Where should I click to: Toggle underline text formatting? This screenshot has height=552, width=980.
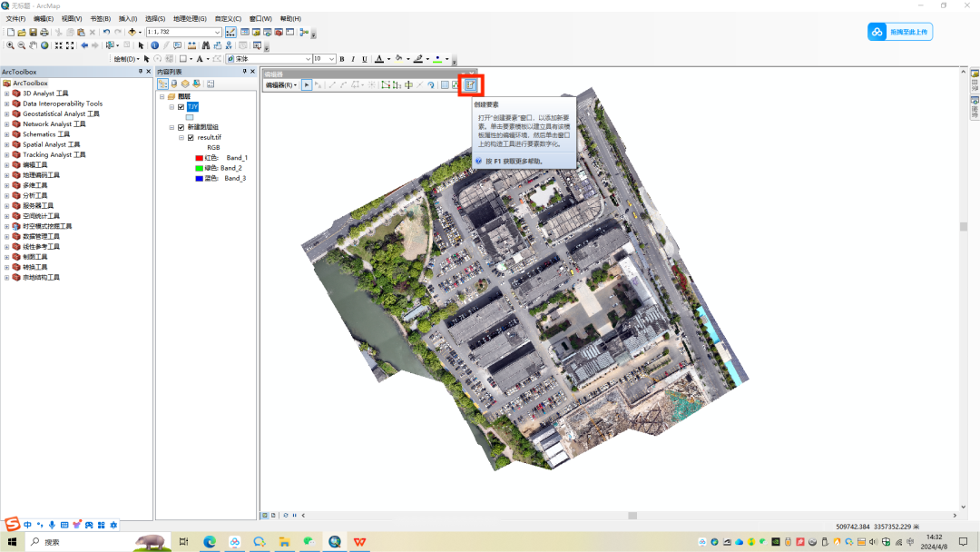[x=365, y=59]
